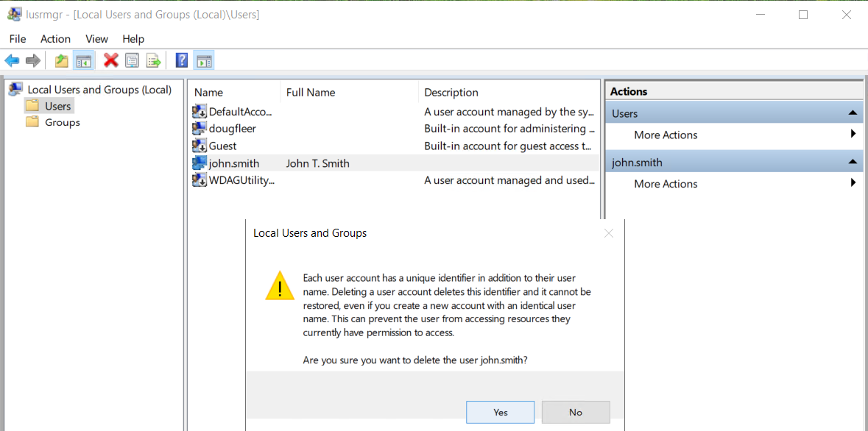Select the DefaultAcco... user row name

(x=241, y=112)
